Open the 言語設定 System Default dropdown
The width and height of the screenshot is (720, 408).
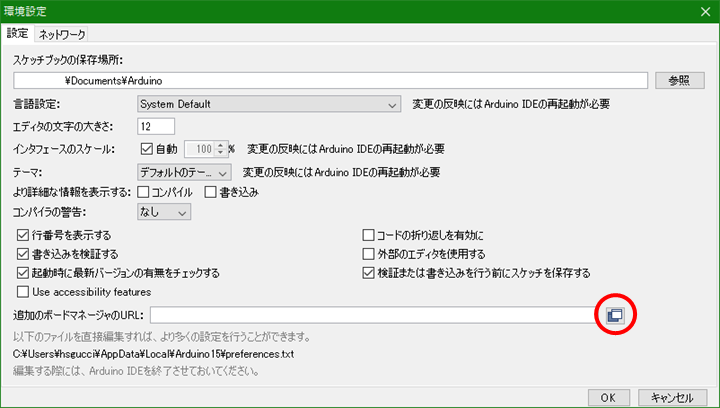point(269,104)
